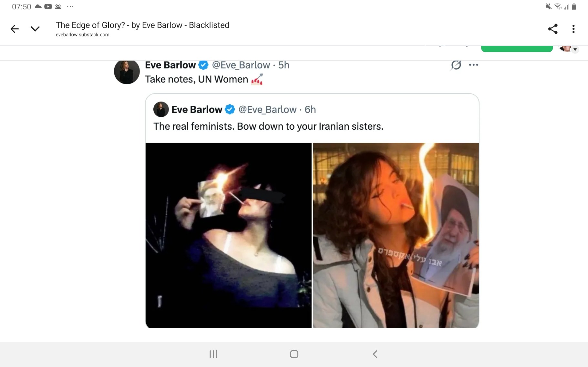Screen dimensions: 588x367
Task: Click Eve Barlow's avatar on the main tweet
Action: click(x=127, y=72)
